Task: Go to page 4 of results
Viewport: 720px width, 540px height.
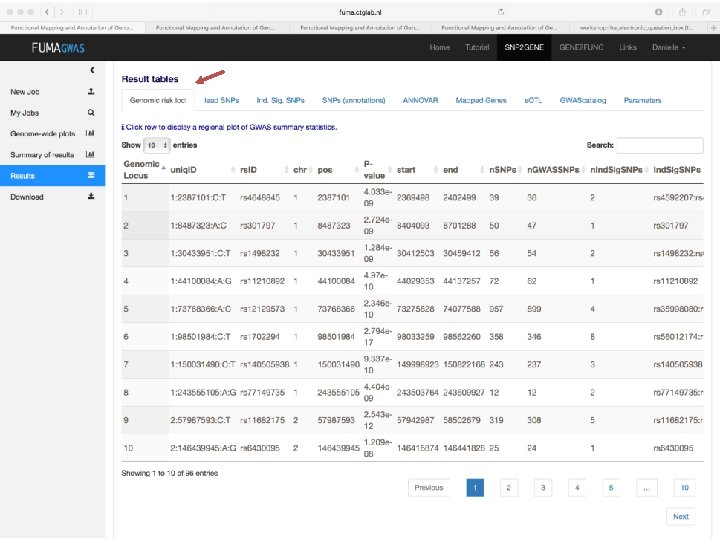Action: tap(577, 488)
